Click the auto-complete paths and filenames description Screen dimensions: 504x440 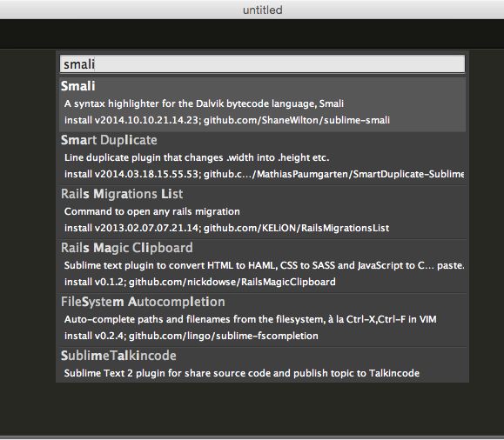tap(251, 319)
